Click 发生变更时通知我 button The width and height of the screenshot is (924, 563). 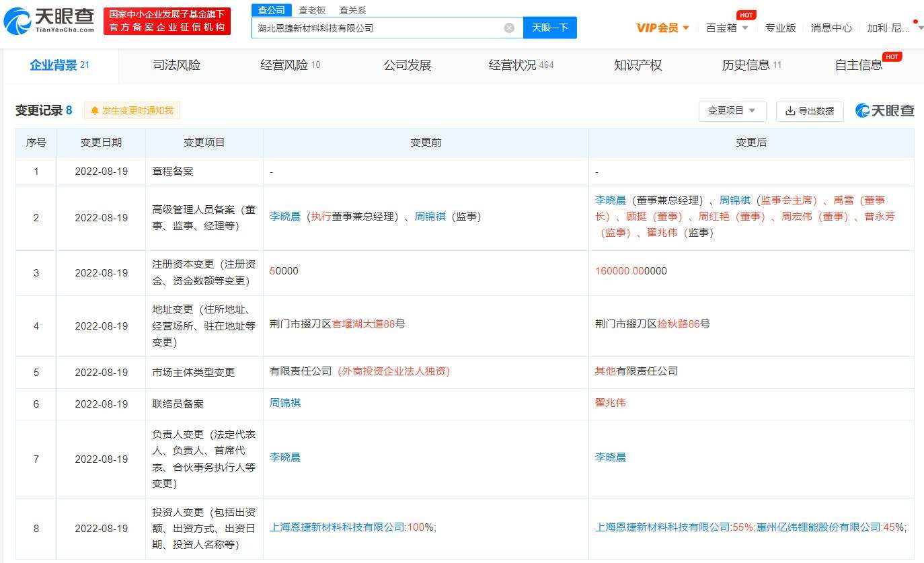tap(132, 110)
